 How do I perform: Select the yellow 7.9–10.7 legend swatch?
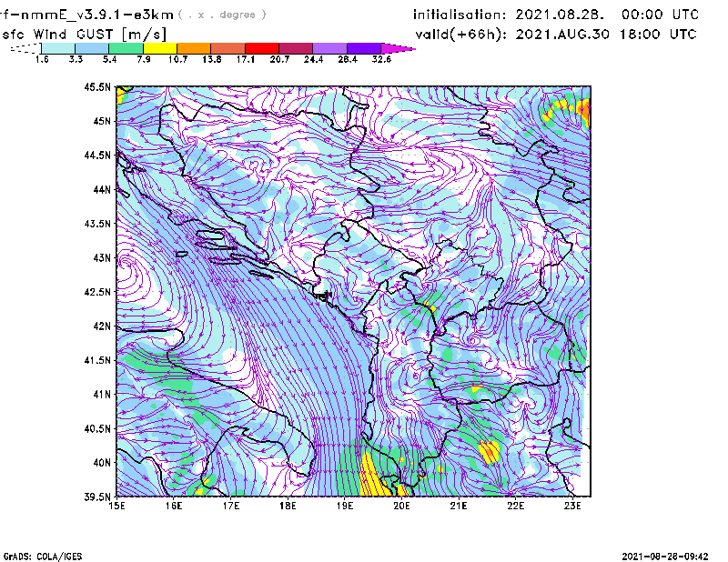point(160,48)
